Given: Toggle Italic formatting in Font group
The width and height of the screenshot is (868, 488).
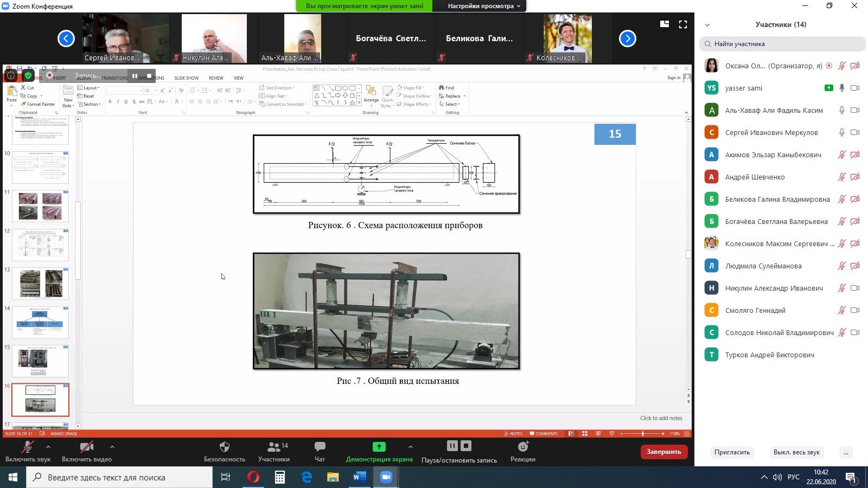Looking at the screenshot, I should (x=118, y=101).
